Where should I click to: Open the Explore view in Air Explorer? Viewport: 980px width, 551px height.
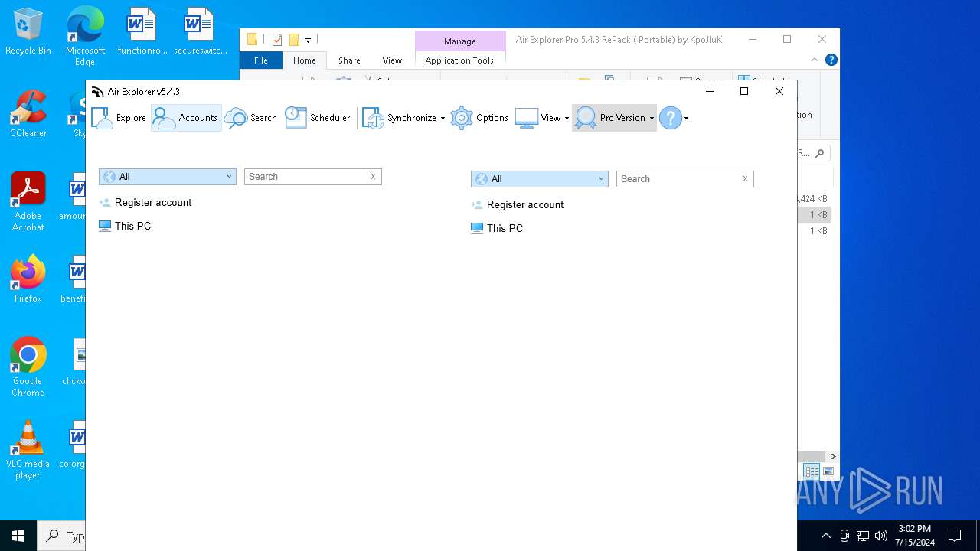click(119, 118)
